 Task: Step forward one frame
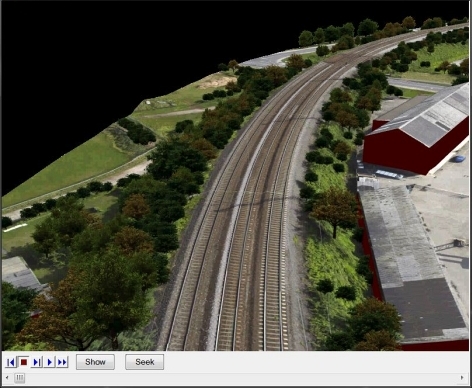click(x=37, y=362)
